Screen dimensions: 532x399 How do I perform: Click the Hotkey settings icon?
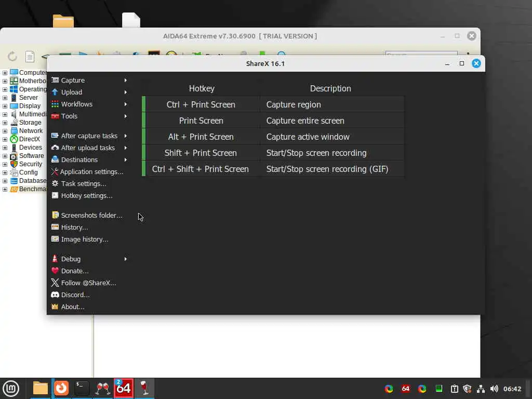click(55, 195)
